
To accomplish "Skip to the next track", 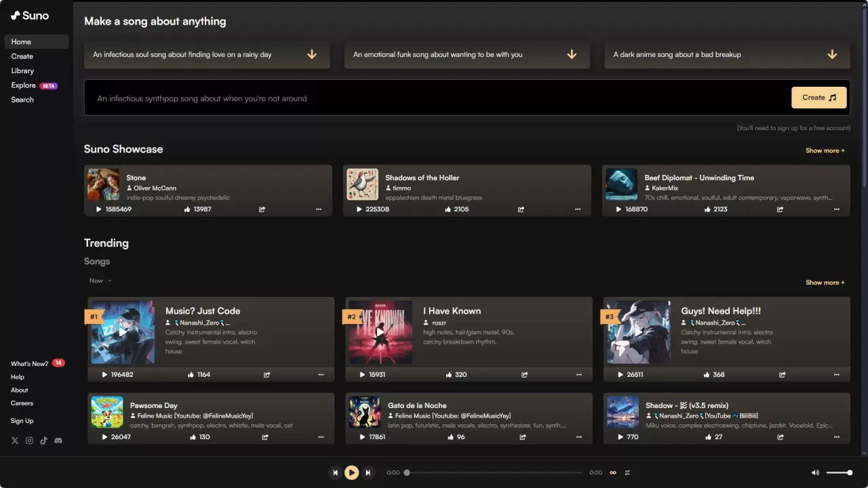I will click(x=368, y=472).
